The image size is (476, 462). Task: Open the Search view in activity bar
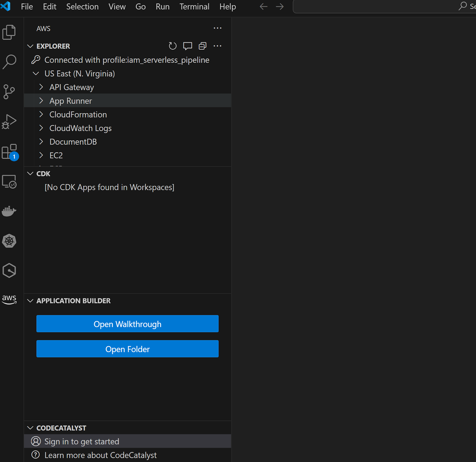click(9, 62)
